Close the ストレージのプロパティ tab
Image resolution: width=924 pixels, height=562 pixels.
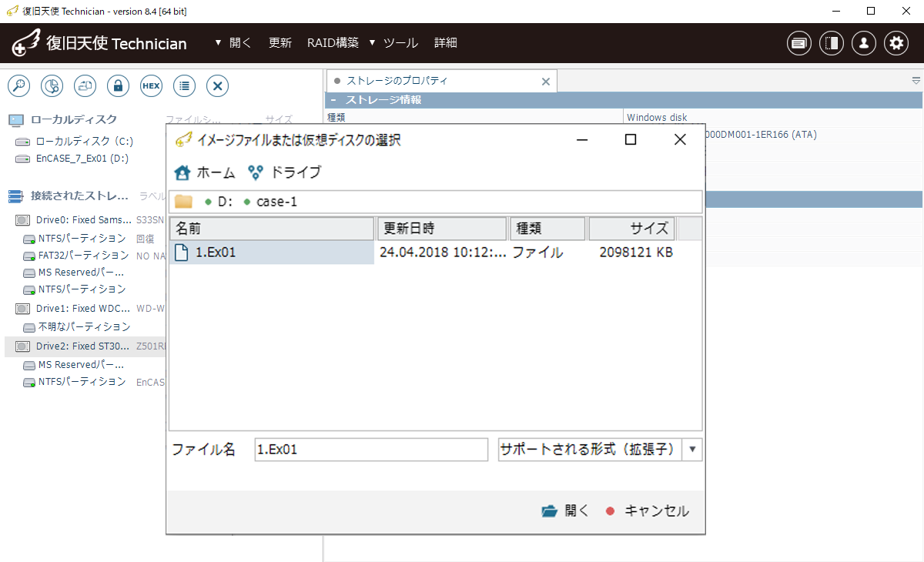(x=546, y=82)
